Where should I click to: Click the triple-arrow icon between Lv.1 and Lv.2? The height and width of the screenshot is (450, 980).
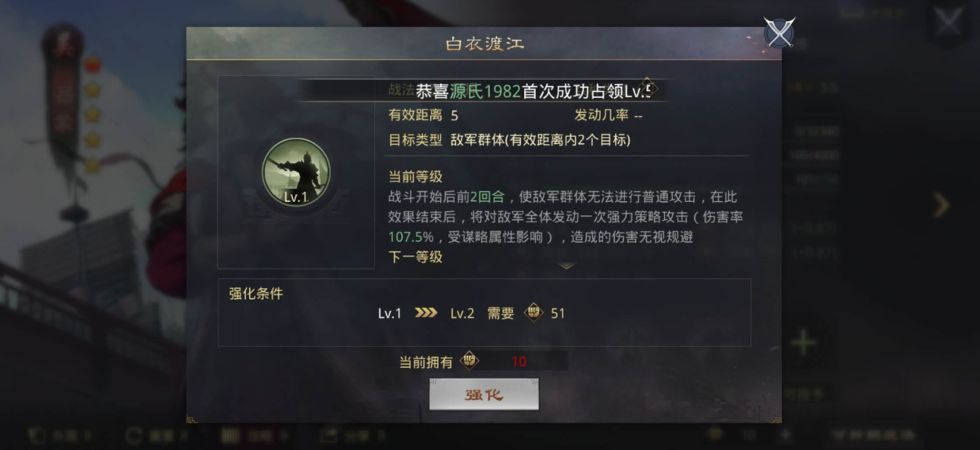pos(426,313)
